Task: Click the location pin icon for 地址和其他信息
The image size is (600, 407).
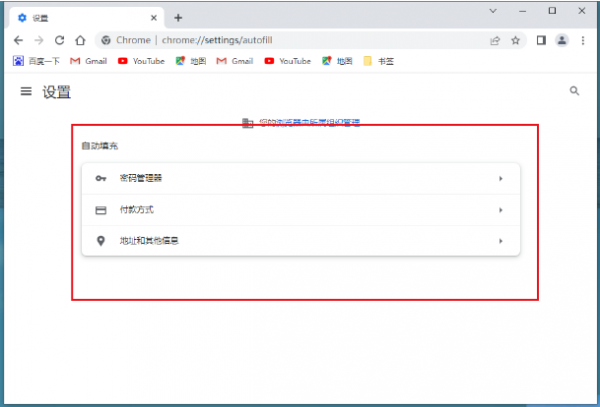Action: tap(101, 241)
